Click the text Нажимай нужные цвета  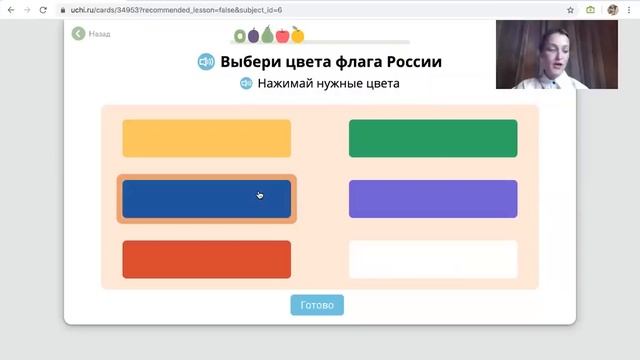[329, 83]
